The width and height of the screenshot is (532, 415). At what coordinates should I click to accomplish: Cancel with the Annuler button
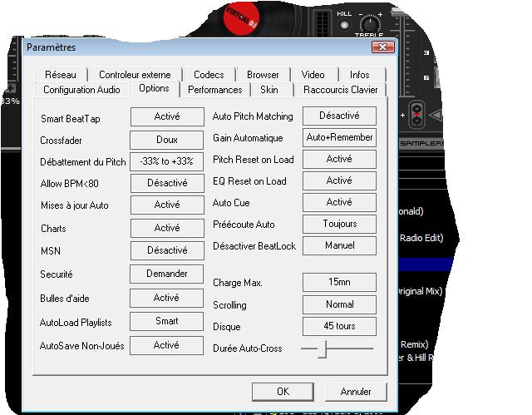pyautogui.click(x=356, y=392)
